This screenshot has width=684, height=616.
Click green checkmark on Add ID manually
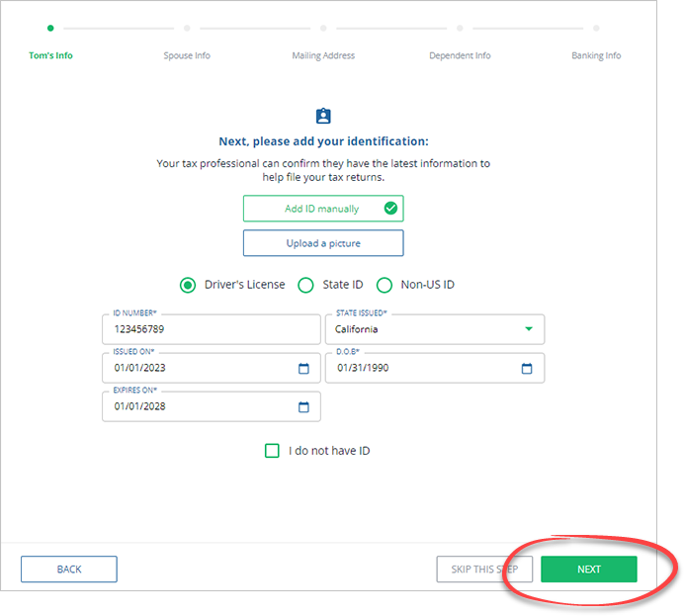pos(390,209)
